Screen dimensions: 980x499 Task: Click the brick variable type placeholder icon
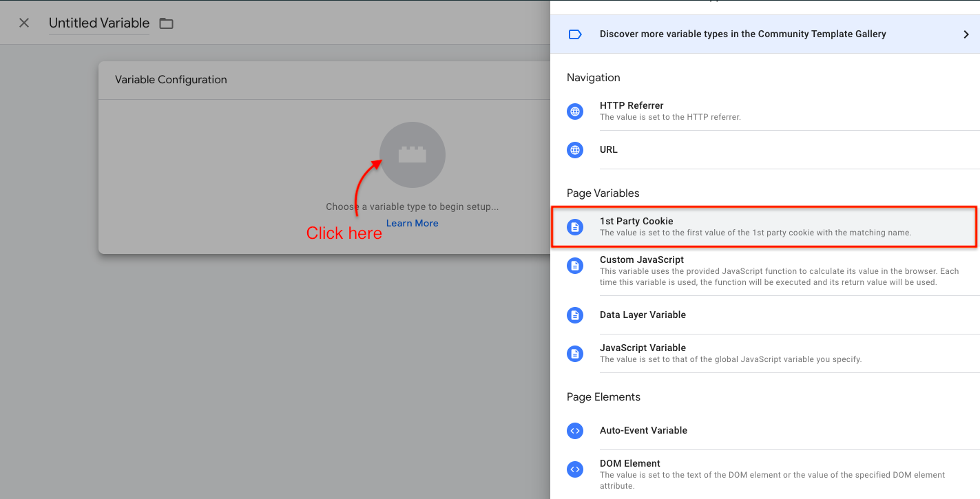[412, 155]
